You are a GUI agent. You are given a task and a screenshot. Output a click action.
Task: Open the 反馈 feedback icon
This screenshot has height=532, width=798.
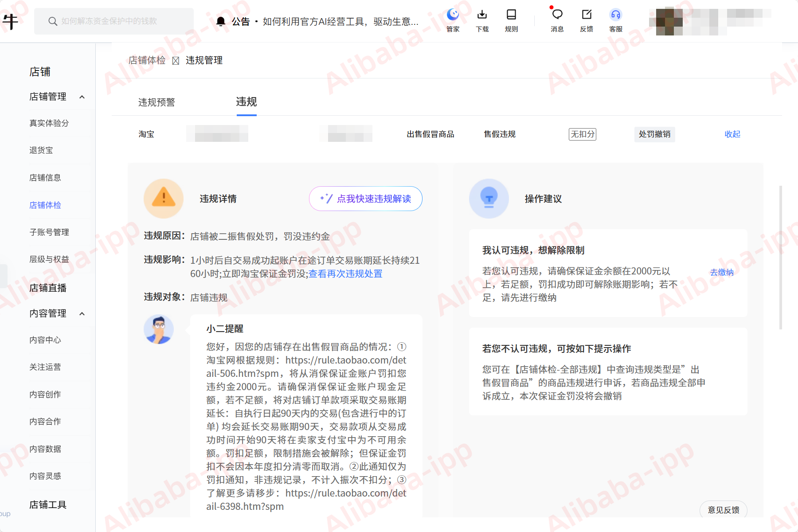point(587,20)
